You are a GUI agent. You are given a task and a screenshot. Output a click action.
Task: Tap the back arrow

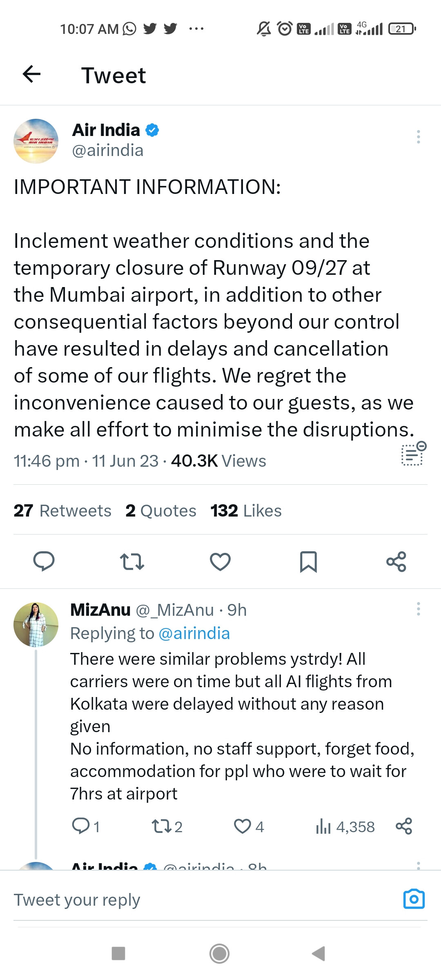(31, 74)
